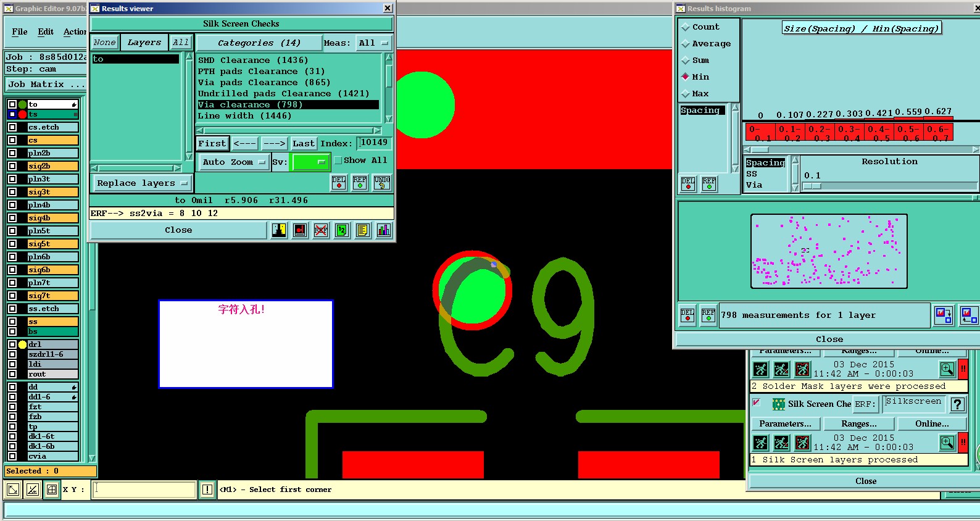Click black-and-yellow silhouette icon beside Close
Image resolution: width=980 pixels, height=521 pixels.
click(x=280, y=230)
